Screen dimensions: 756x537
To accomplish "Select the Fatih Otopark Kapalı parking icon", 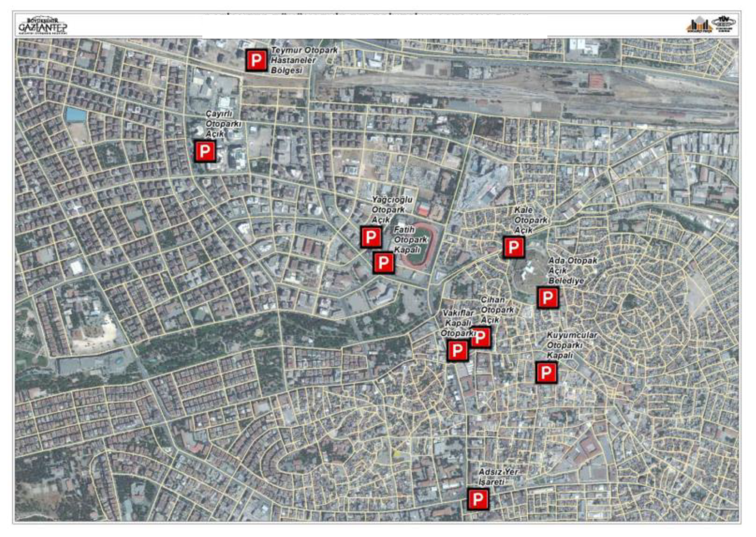I will click(383, 263).
